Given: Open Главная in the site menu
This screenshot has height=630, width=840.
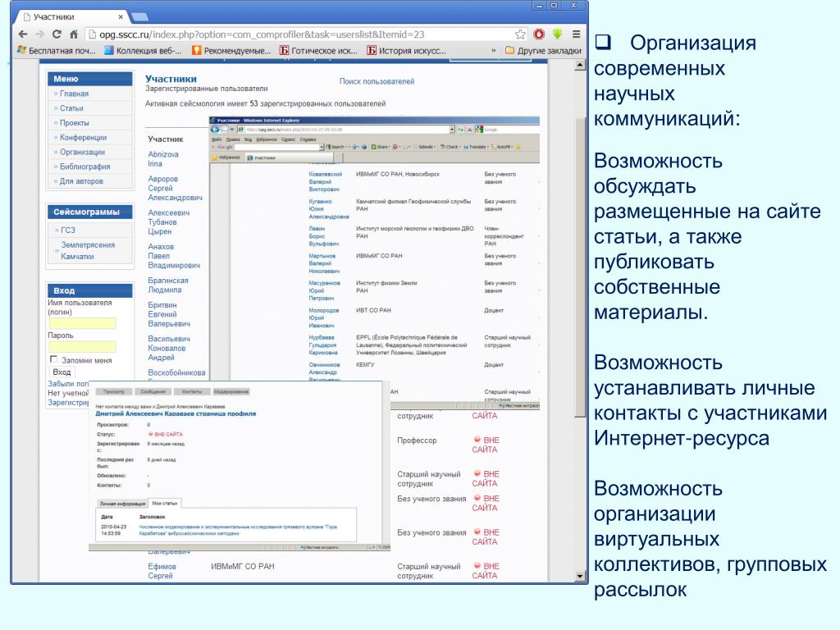Looking at the screenshot, I should (x=74, y=94).
